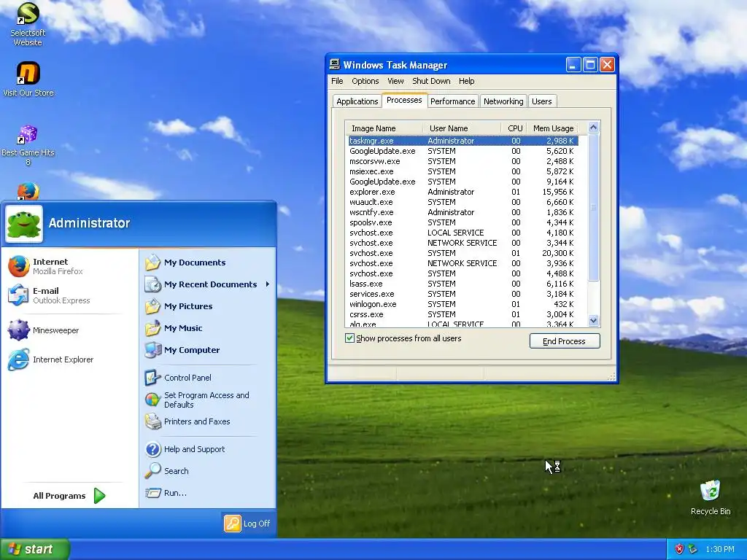Uncheck Show processes from all users
747x560 pixels.
[x=349, y=338]
